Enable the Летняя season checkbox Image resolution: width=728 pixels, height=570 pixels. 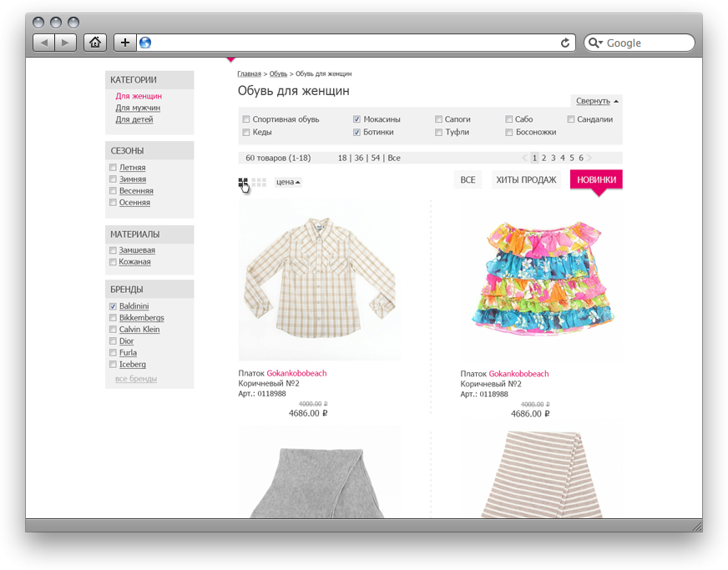click(113, 168)
